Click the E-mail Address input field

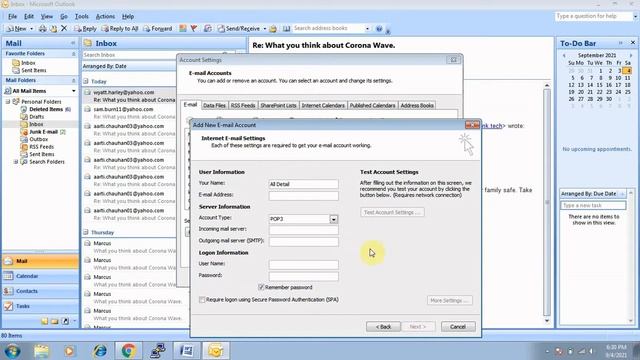coord(303,196)
